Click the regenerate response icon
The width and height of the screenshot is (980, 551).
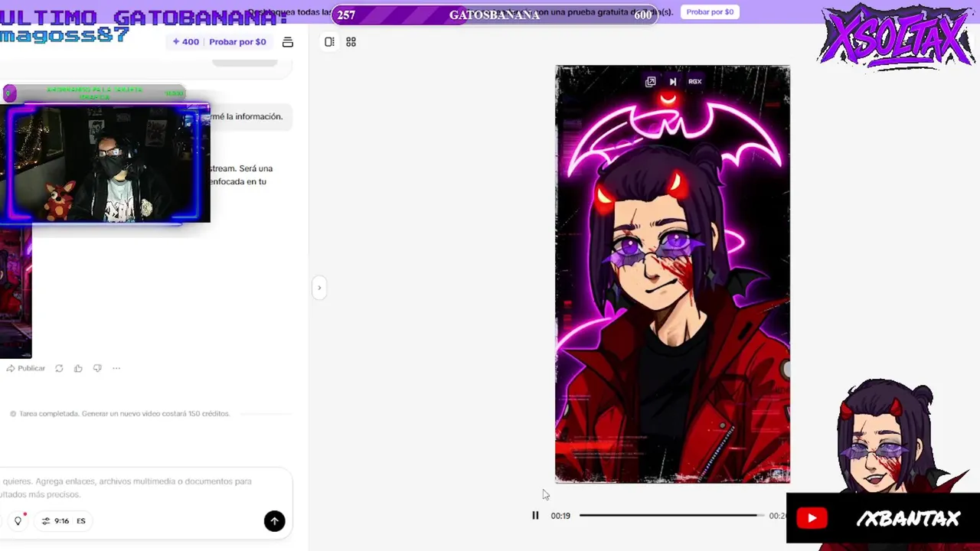point(59,368)
